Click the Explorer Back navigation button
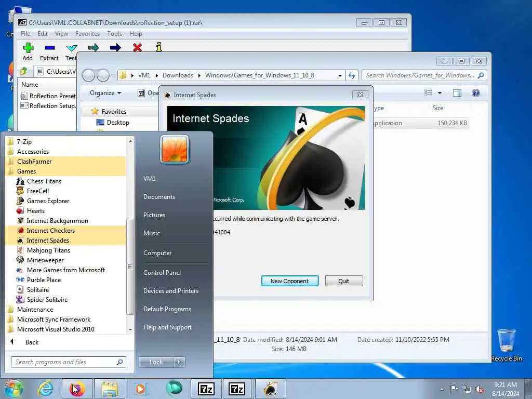Viewport: 532px width, 399px height. (x=88, y=75)
